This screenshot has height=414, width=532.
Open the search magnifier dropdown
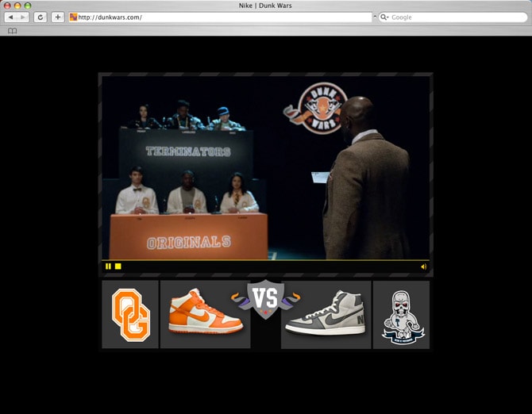click(x=384, y=17)
